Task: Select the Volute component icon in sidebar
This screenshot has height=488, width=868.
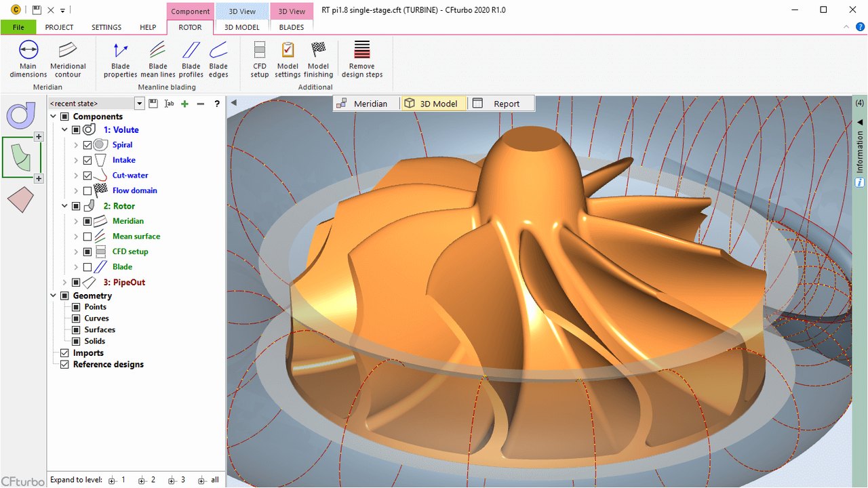Action: 21,115
